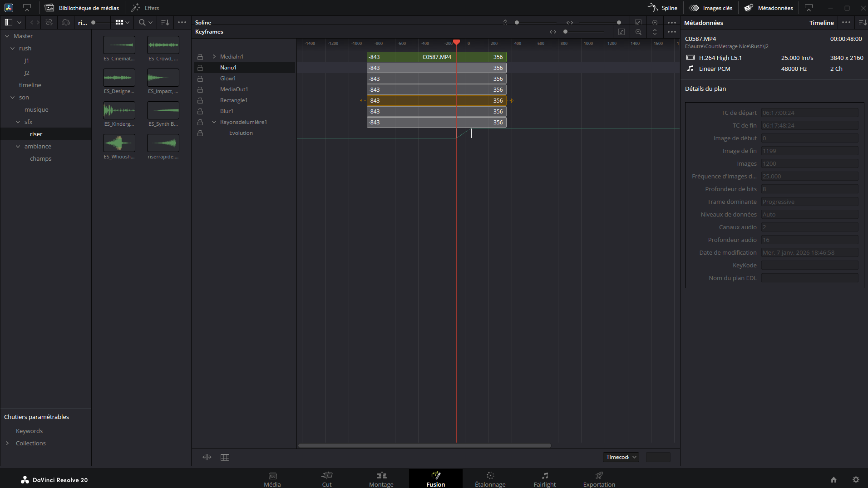Open the media pool sort options
This screenshot has height=488, width=868.
coord(165,22)
